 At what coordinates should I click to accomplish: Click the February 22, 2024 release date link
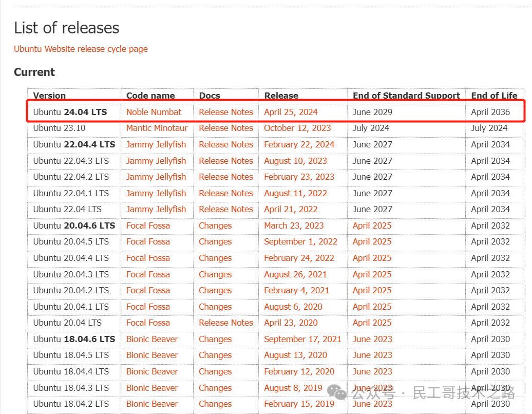[299, 144]
